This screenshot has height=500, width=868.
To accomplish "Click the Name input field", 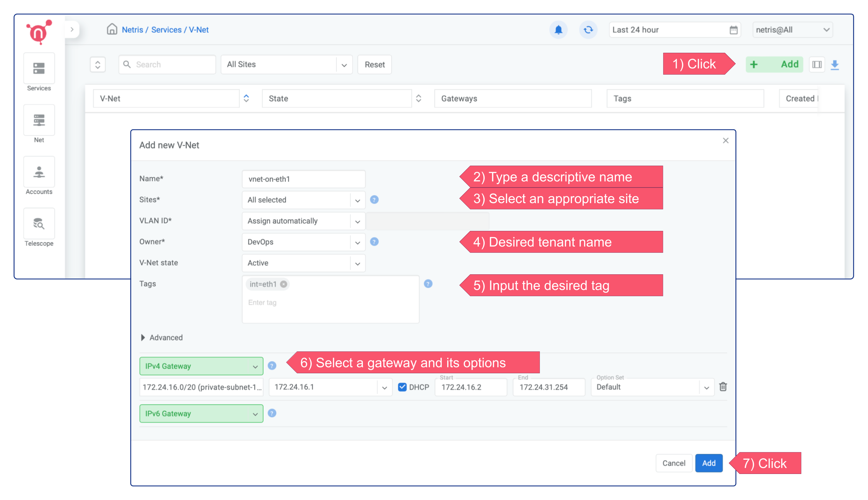I will (303, 179).
